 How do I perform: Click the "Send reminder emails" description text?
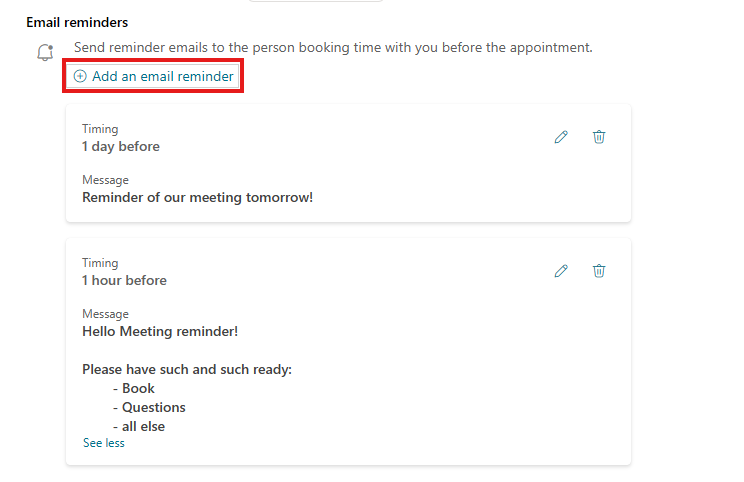click(333, 47)
